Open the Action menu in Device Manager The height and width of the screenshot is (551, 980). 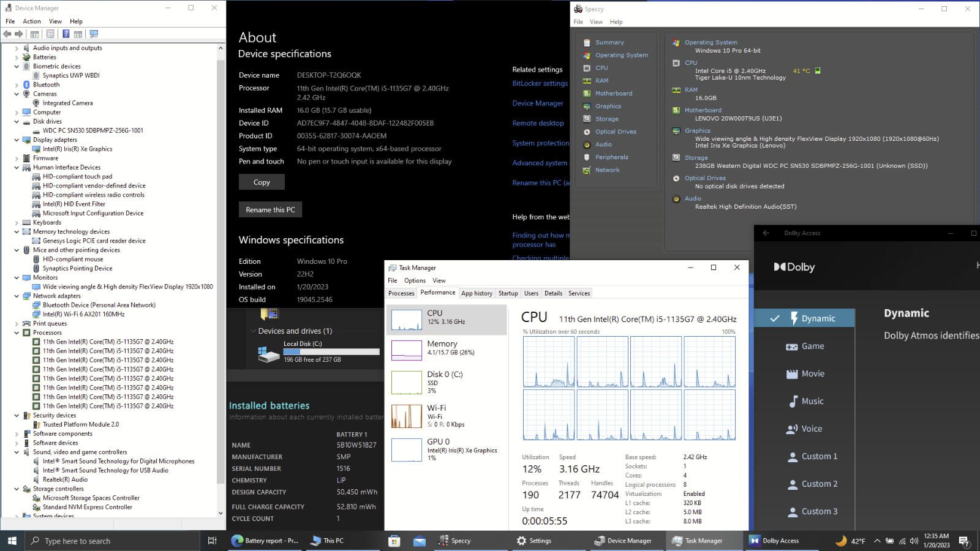click(32, 21)
